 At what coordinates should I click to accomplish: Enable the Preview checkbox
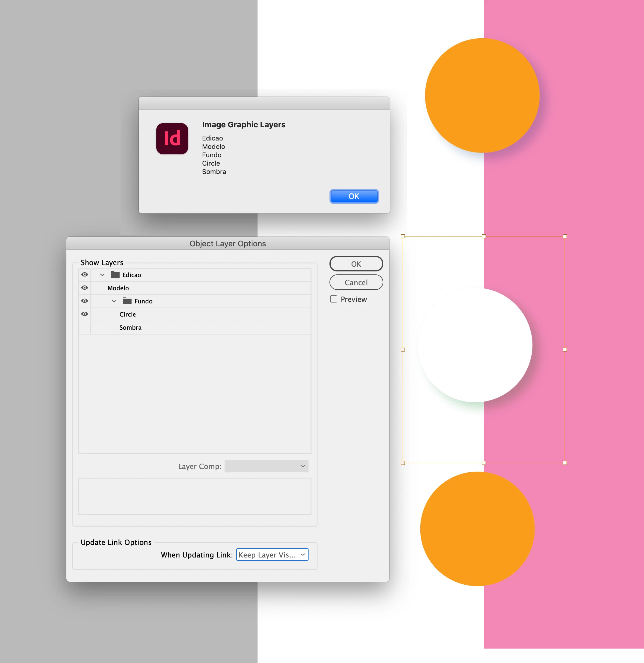pos(334,299)
